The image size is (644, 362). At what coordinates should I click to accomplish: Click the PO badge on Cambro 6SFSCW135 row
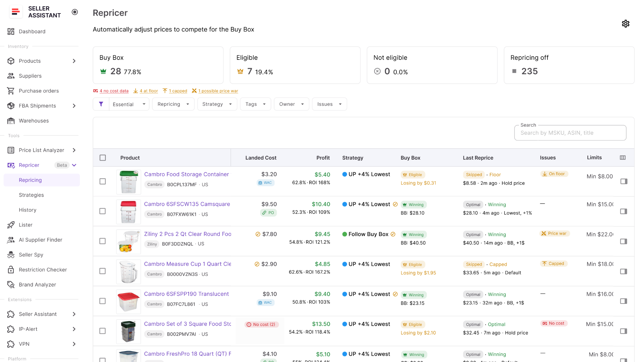coord(268,213)
